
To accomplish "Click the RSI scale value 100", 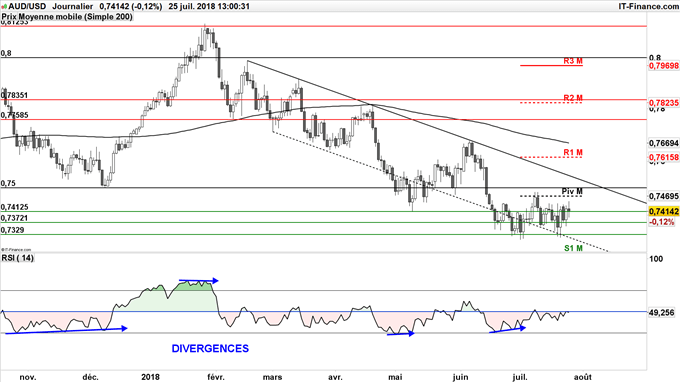I will (x=657, y=259).
